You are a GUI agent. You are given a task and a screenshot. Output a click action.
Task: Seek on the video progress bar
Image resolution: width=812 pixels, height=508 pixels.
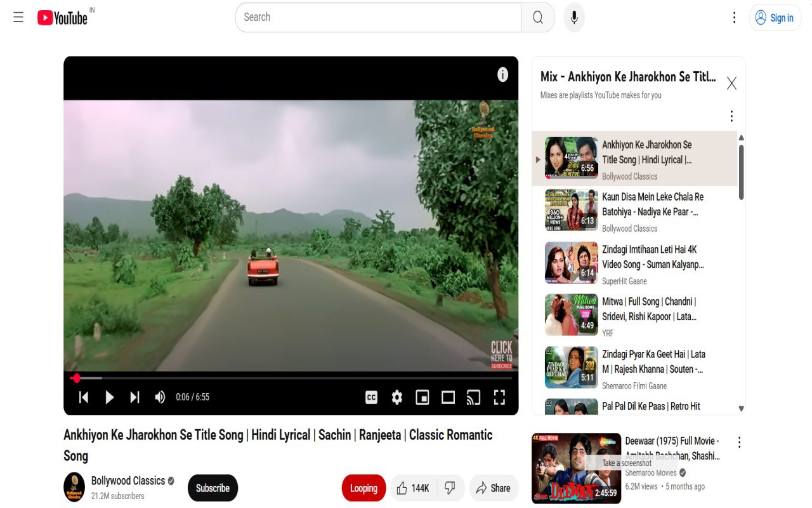pos(291,378)
